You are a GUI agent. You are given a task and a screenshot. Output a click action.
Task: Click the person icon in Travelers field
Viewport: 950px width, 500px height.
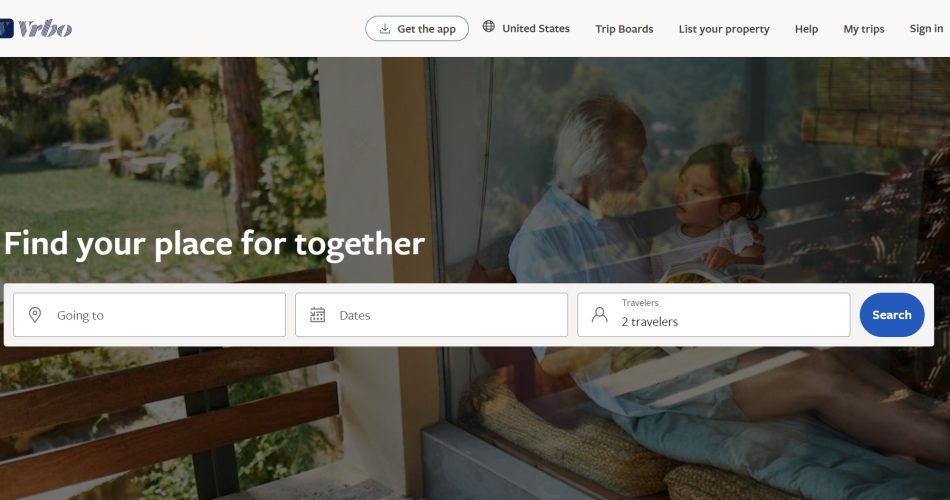[x=599, y=315]
